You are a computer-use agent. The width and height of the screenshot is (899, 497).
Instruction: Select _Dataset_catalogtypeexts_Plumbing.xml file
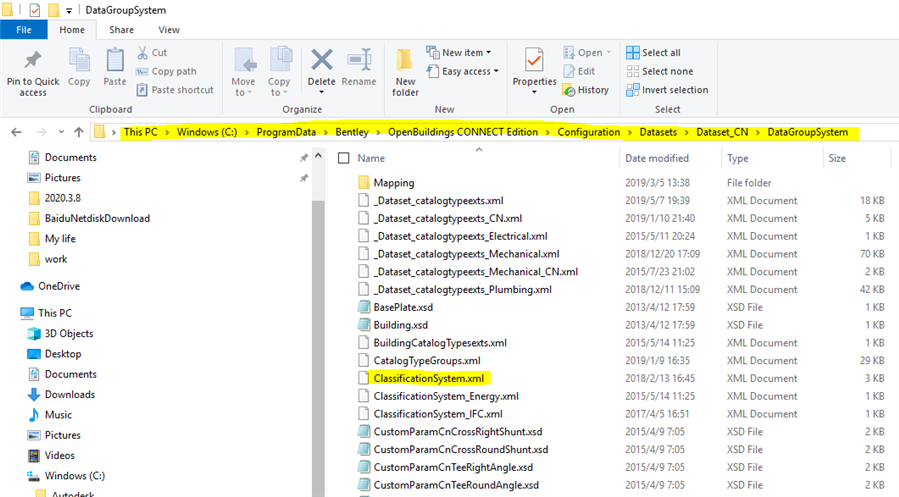point(463,289)
